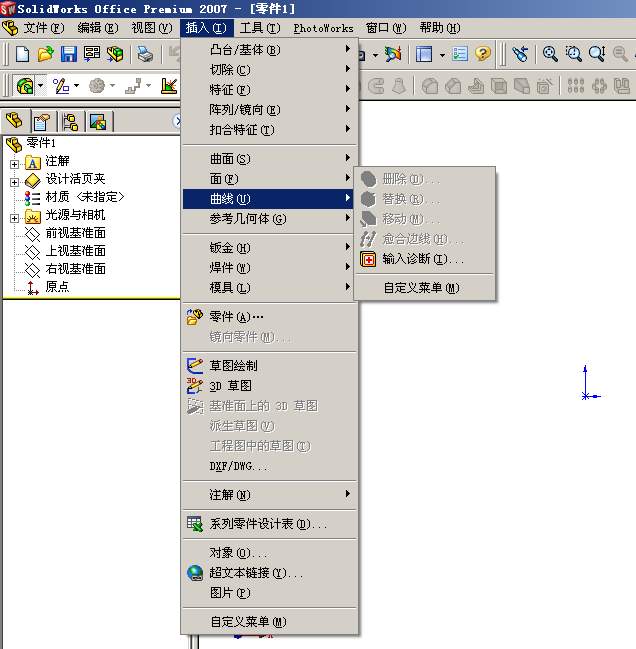Click the 3D 草图 icon
Image resolution: width=636 pixels, height=649 pixels.
pyautogui.click(x=194, y=385)
